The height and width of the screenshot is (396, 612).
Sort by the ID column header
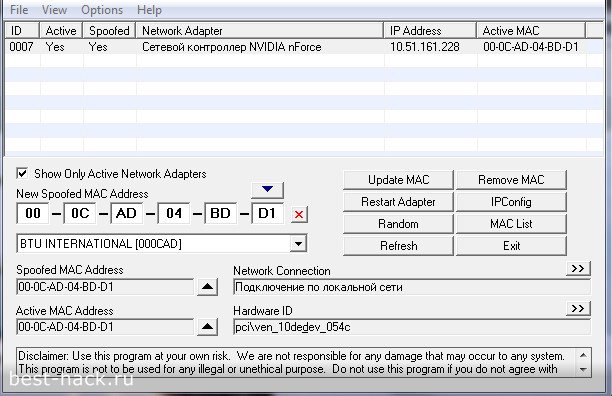coord(22,30)
